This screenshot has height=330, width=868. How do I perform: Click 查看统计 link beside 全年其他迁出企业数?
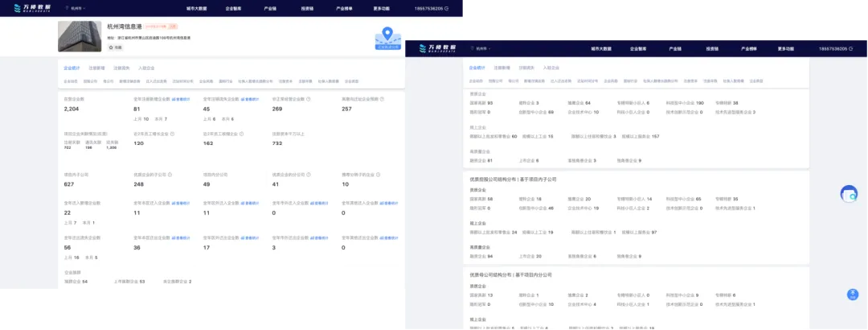coord(389,238)
